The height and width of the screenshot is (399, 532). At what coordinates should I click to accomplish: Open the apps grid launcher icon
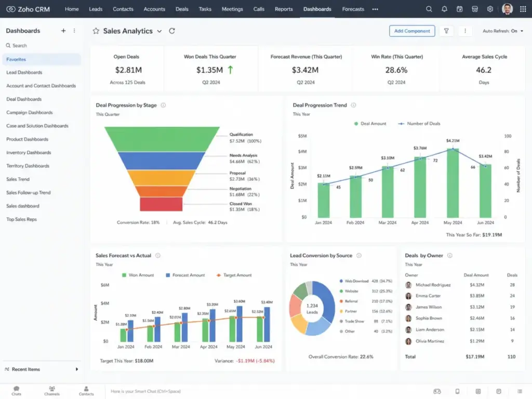click(523, 9)
